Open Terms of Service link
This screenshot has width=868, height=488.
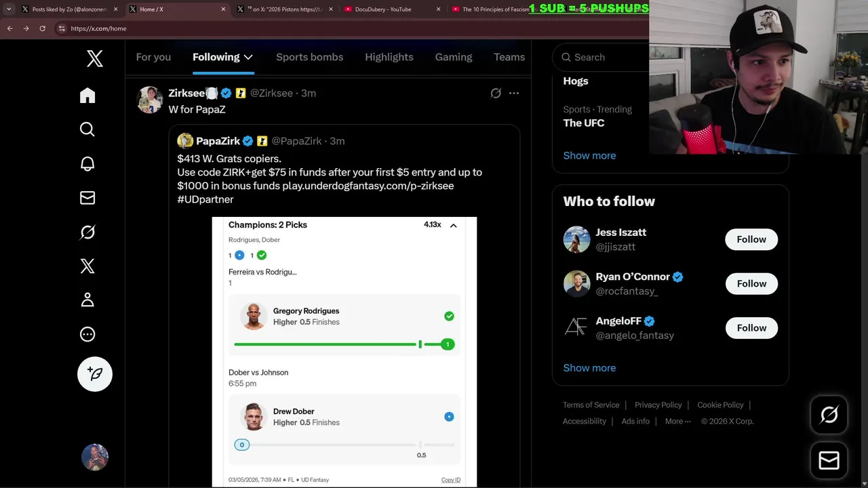[591, 405]
